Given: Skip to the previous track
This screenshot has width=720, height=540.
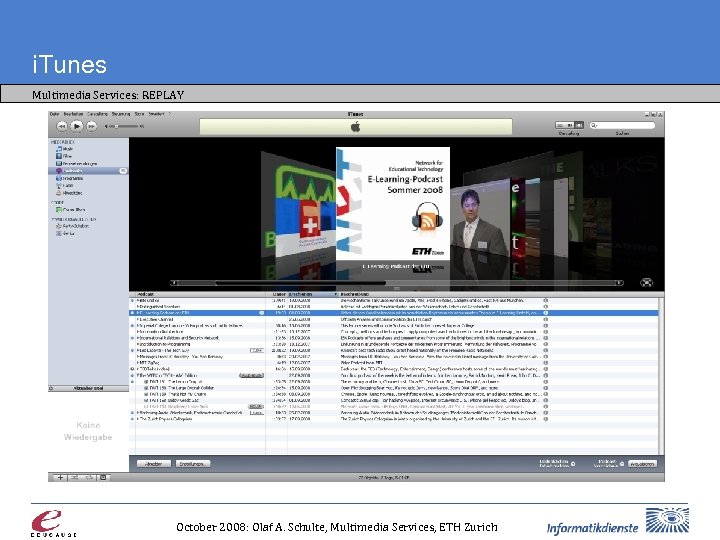Looking at the screenshot, I should tap(62, 126).
